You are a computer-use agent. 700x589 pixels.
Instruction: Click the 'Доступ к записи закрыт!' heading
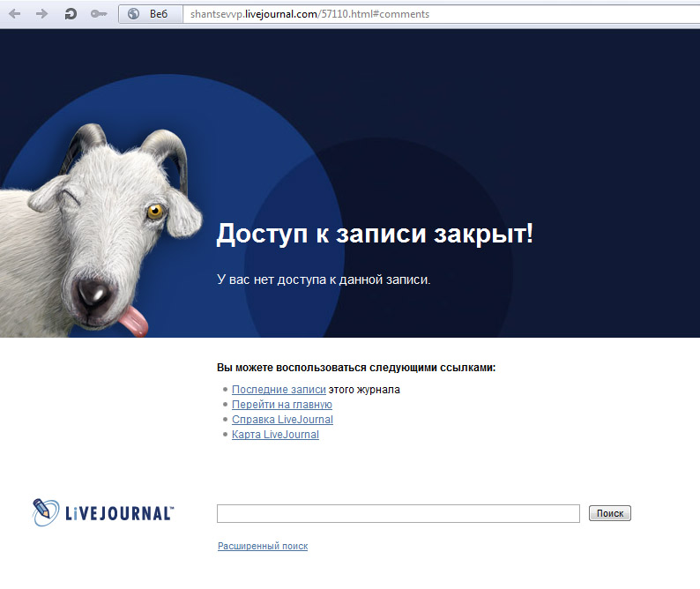point(375,235)
